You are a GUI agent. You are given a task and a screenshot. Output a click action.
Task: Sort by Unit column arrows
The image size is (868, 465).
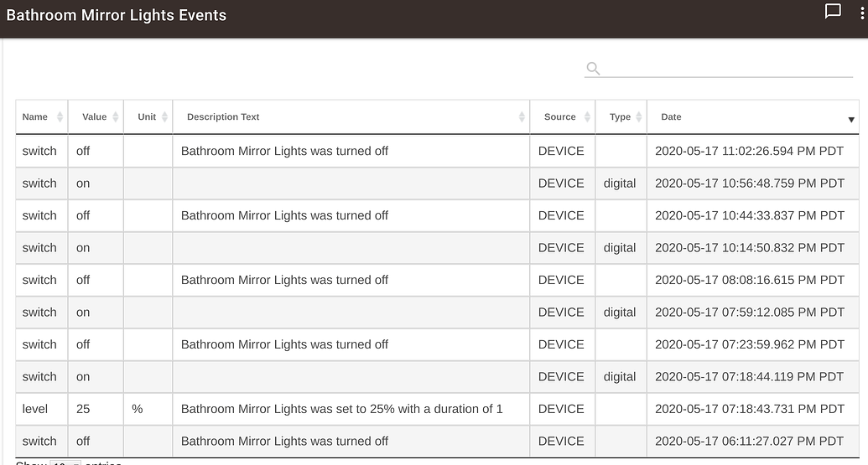tap(164, 117)
